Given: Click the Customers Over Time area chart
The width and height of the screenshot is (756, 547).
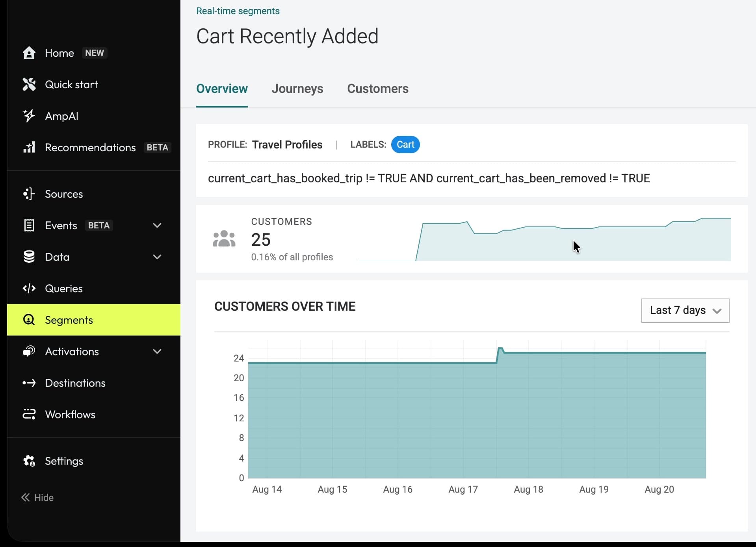Looking at the screenshot, I should click(x=477, y=412).
